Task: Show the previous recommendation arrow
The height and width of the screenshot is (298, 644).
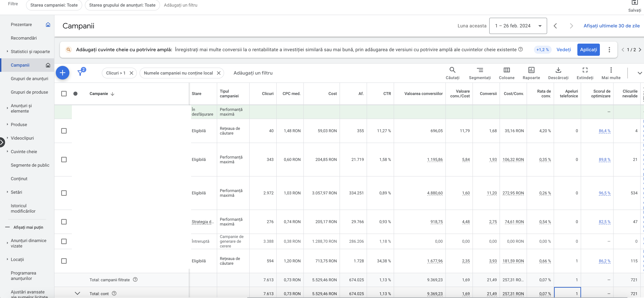Action: pos(623,50)
